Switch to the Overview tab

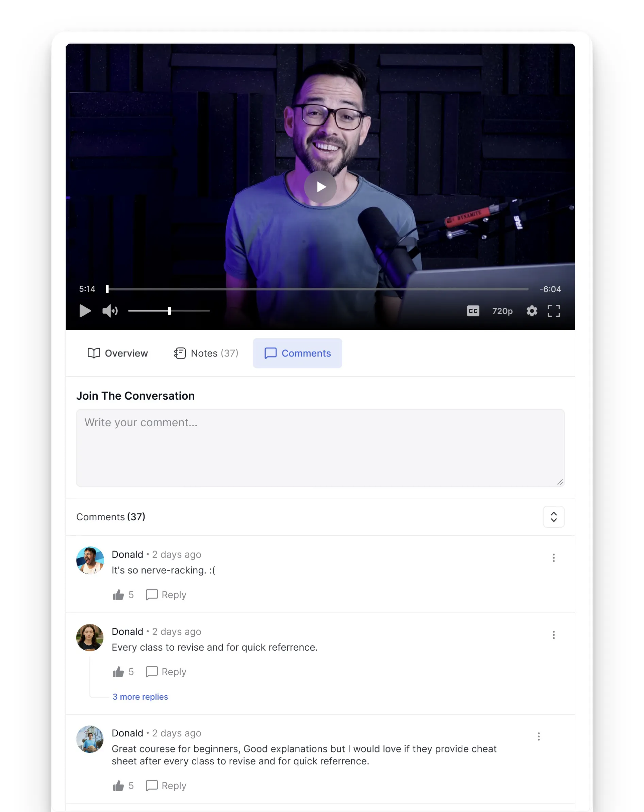(118, 353)
